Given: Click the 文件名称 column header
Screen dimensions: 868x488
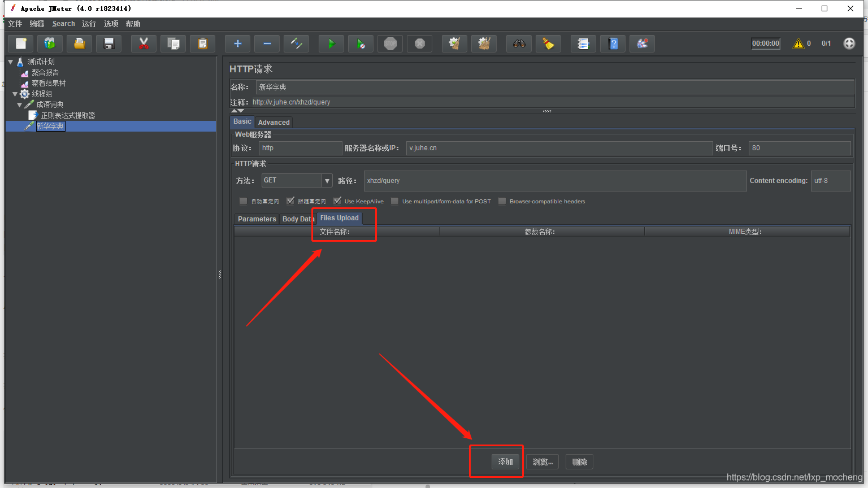Looking at the screenshot, I should pyautogui.click(x=337, y=232).
